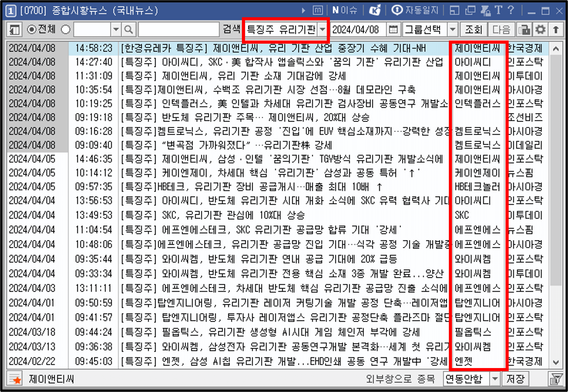Click the T font size icon

pos(499,10)
